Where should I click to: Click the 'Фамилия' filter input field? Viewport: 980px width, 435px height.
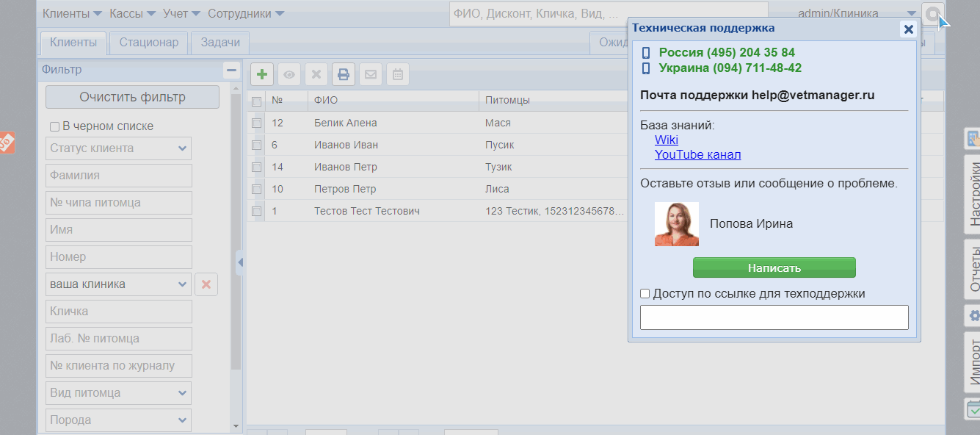pos(119,176)
